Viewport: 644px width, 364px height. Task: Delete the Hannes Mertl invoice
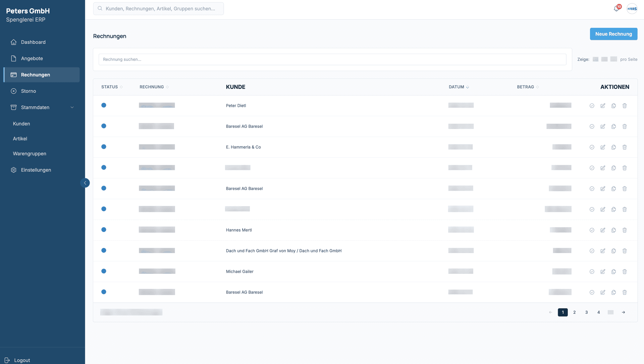625,230
